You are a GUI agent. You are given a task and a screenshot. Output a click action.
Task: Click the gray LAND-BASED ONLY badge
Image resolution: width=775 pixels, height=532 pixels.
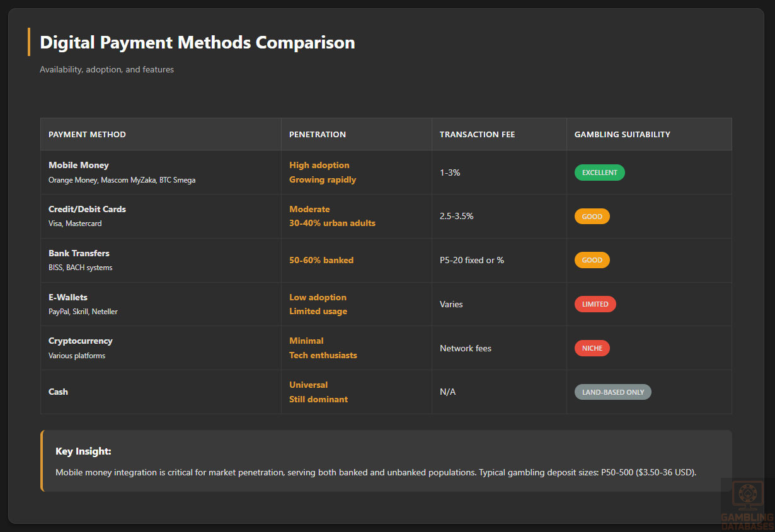coord(612,392)
